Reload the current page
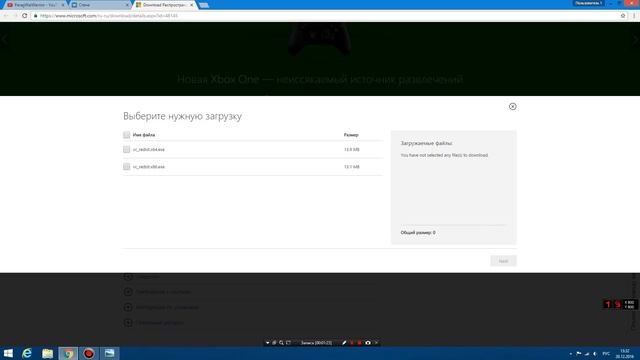This screenshot has width=640, height=360. (24, 16)
